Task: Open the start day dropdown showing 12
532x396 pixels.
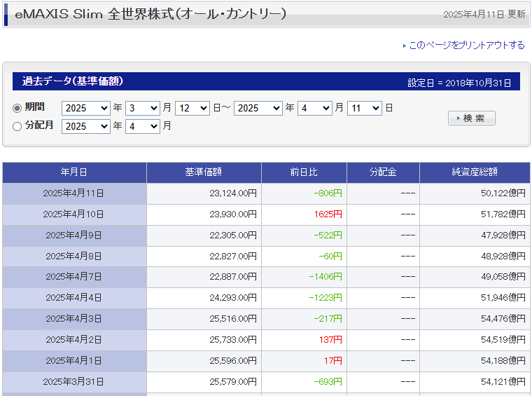Action: click(x=192, y=108)
